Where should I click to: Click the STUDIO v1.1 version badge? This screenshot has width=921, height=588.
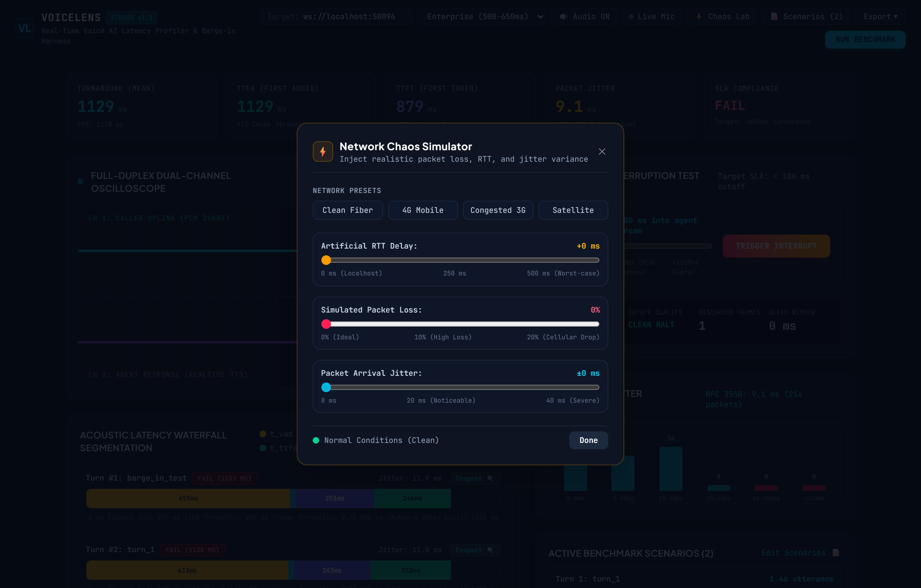131,18
